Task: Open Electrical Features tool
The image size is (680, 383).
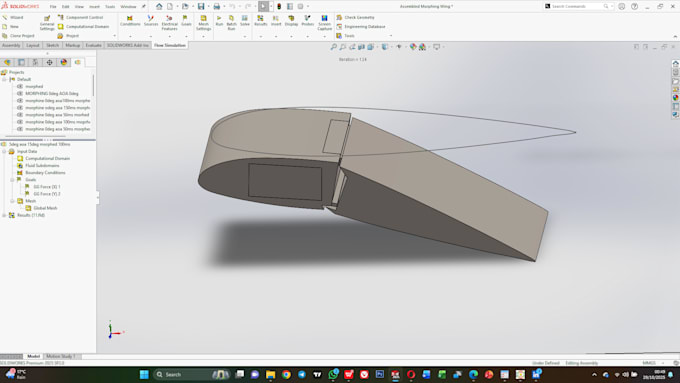Action: (169, 22)
